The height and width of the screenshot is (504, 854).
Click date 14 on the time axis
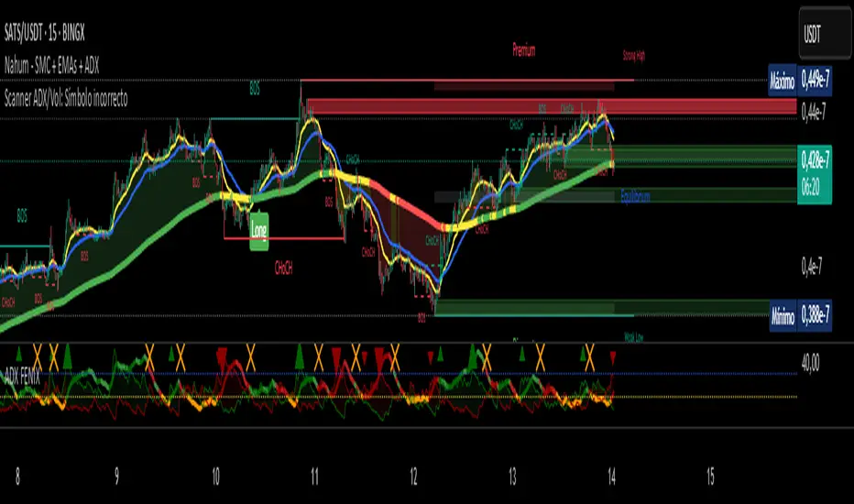(x=611, y=477)
